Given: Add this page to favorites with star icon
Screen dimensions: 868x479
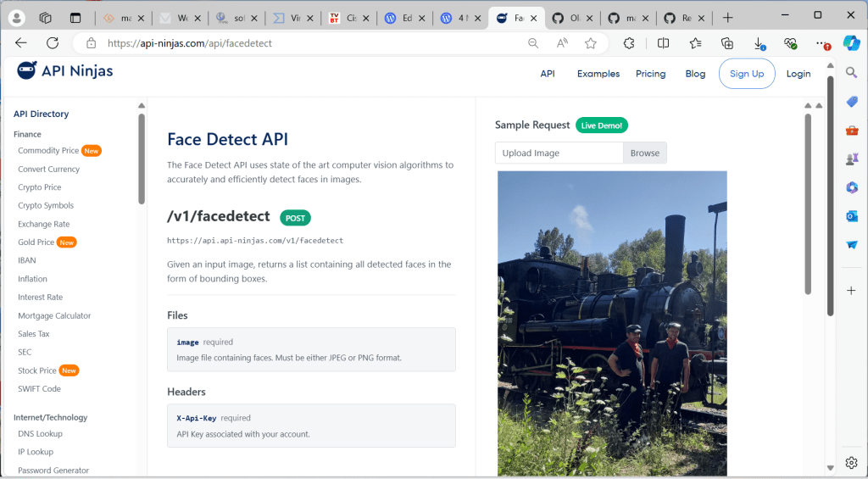Looking at the screenshot, I should click(591, 43).
